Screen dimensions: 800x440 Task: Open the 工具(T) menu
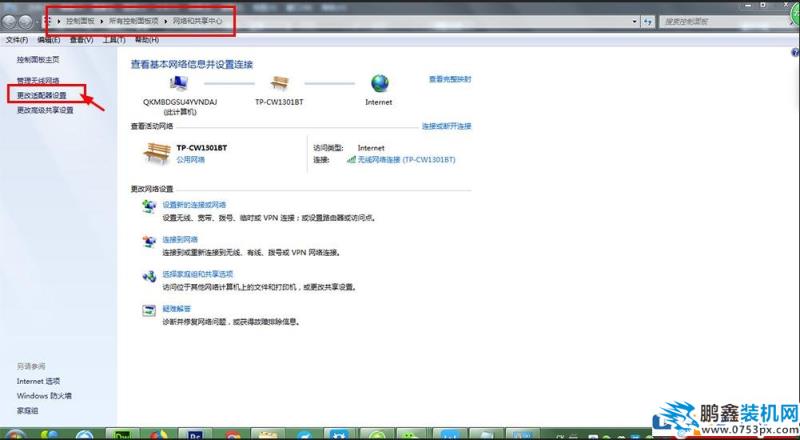(x=113, y=40)
